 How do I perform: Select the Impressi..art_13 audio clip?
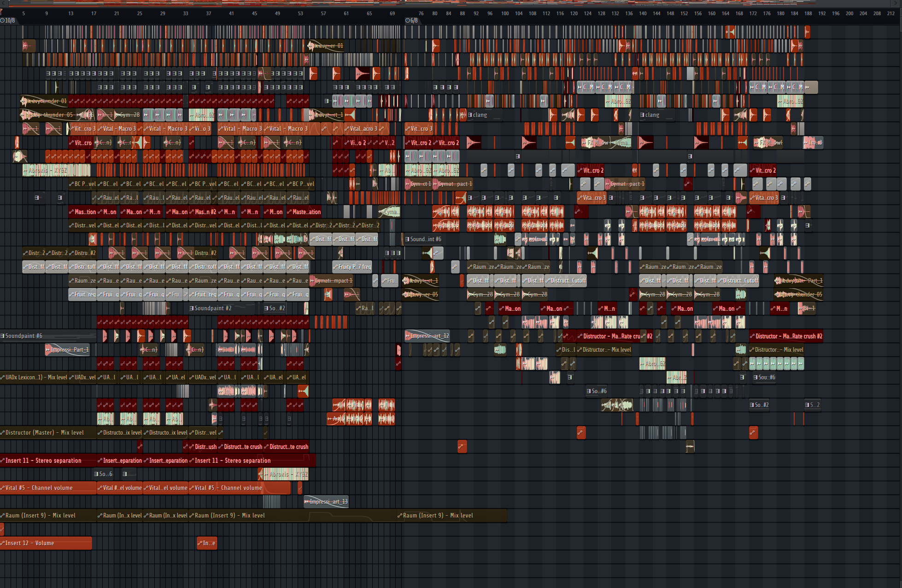(x=326, y=502)
